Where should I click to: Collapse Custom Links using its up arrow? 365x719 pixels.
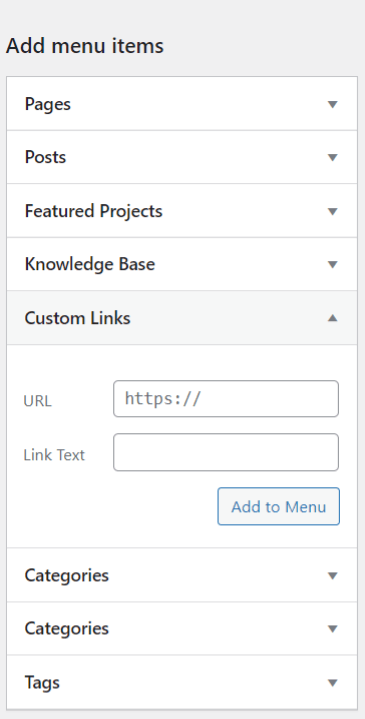(x=332, y=318)
